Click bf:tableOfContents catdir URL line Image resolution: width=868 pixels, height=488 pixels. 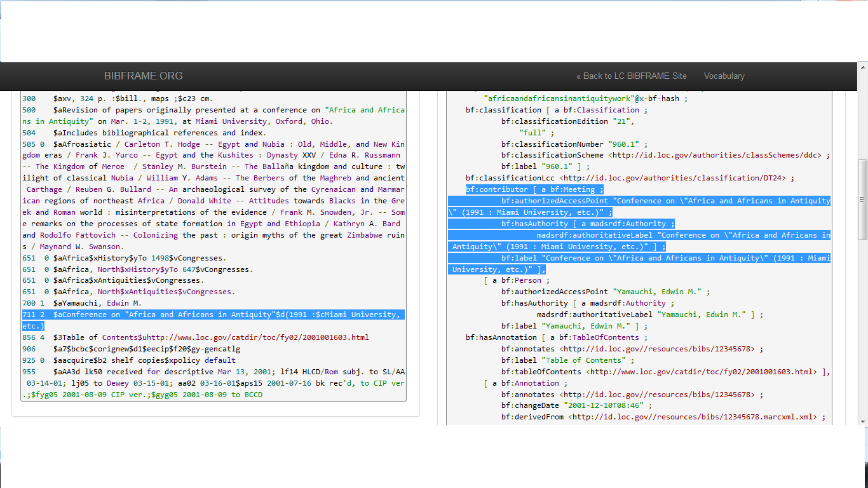[665, 372]
